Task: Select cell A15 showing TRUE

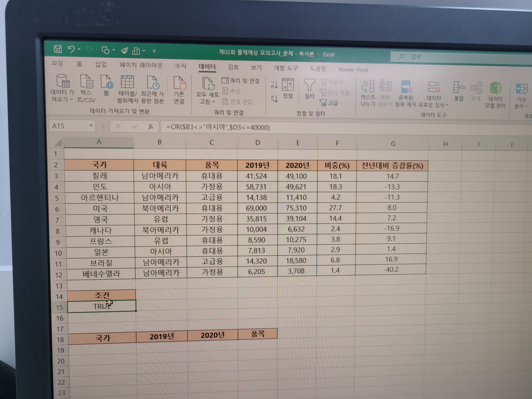Action: coord(102,306)
